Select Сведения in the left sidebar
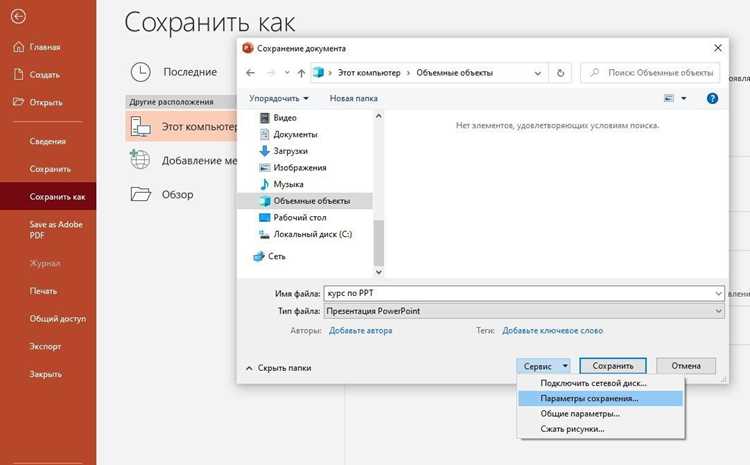This screenshot has width=750, height=465. pyautogui.click(x=47, y=141)
